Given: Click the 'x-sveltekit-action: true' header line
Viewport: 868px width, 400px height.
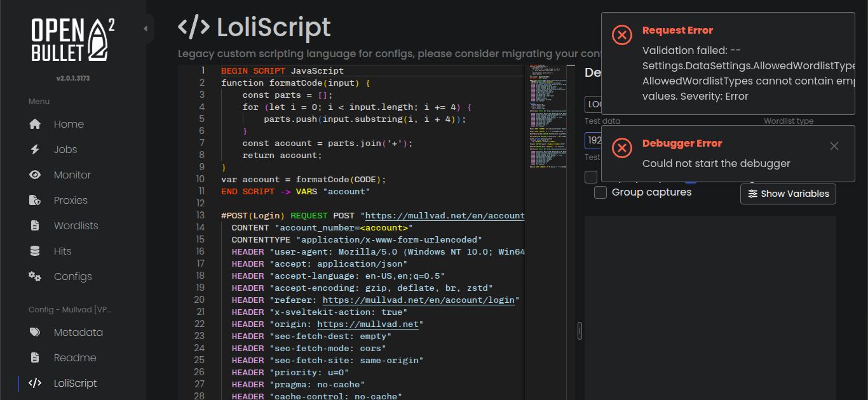Looking at the screenshot, I should [320, 312].
